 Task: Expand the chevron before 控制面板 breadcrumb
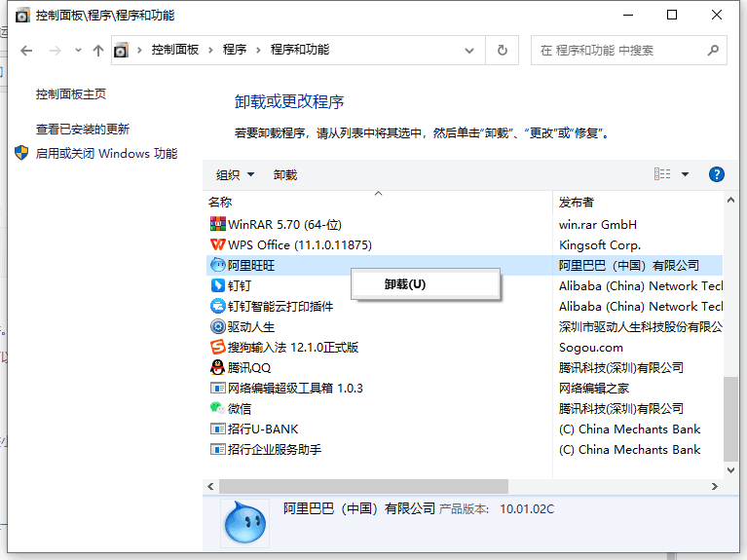click(139, 50)
